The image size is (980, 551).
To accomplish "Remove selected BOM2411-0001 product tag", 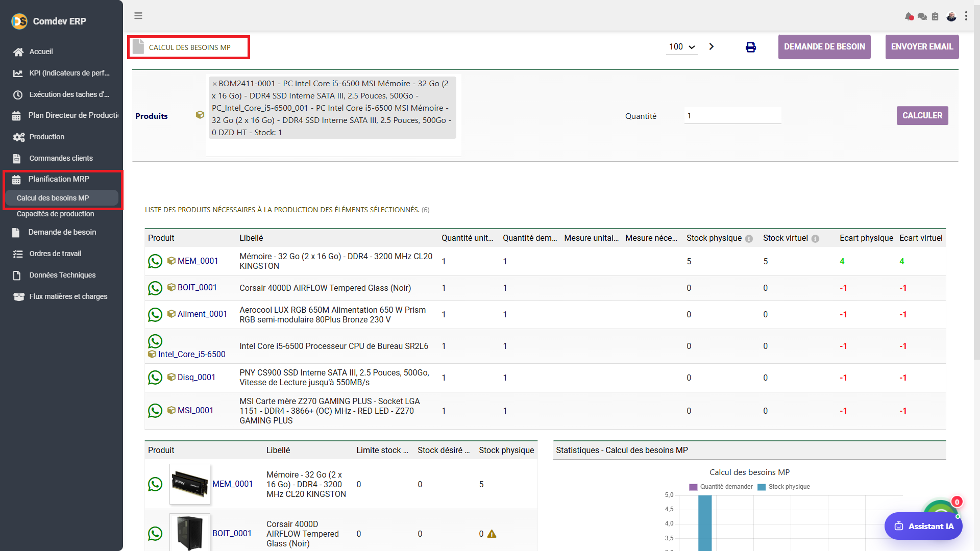I will pos(215,84).
